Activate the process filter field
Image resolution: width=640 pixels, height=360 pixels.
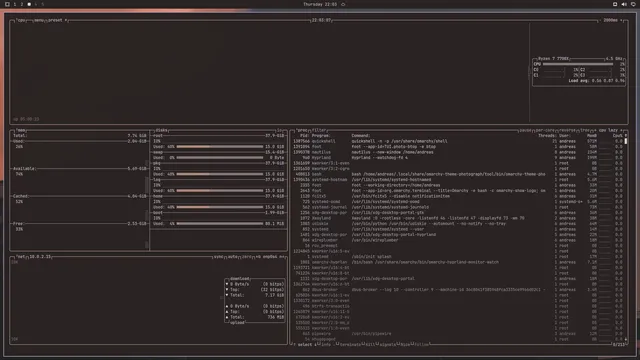(x=319, y=130)
